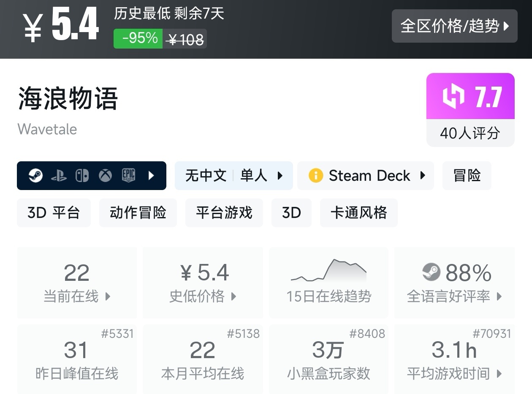Tap the green -95% discount badge

pos(138,39)
